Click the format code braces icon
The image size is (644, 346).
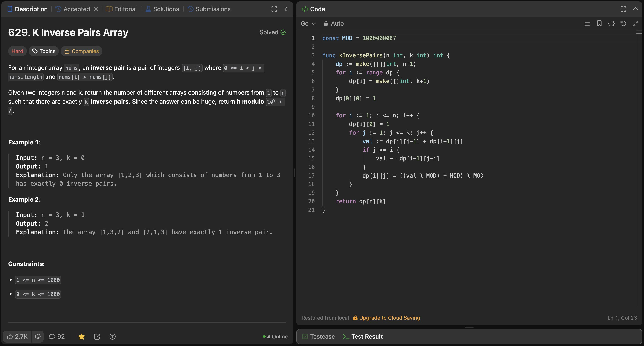coord(611,23)
